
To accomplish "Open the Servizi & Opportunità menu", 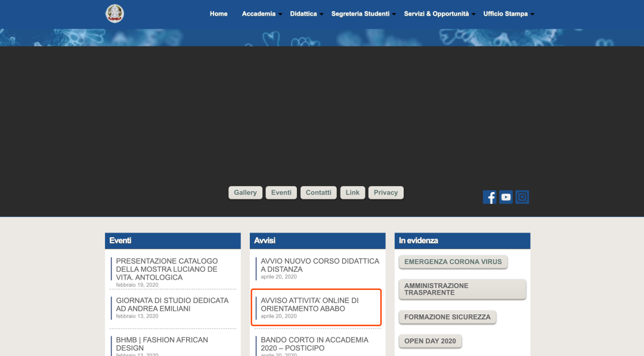I will click(x=436, y=14).
